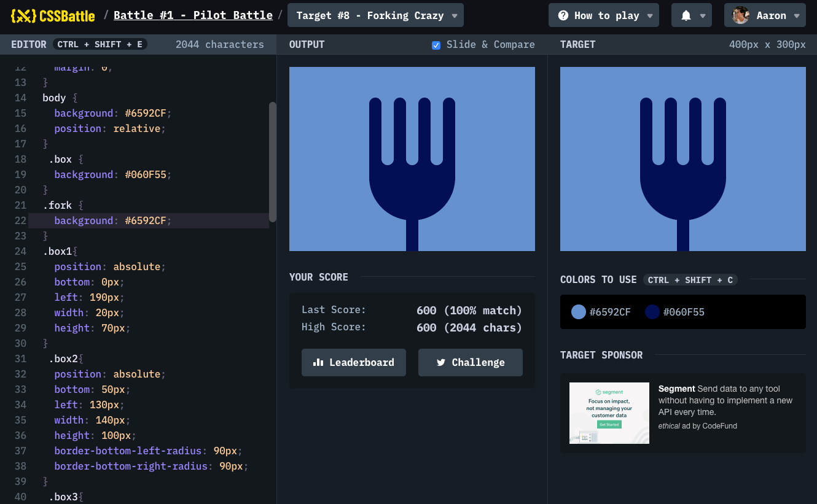Open the Target #8 - Forking Crazy dropdown

(375, 15)
